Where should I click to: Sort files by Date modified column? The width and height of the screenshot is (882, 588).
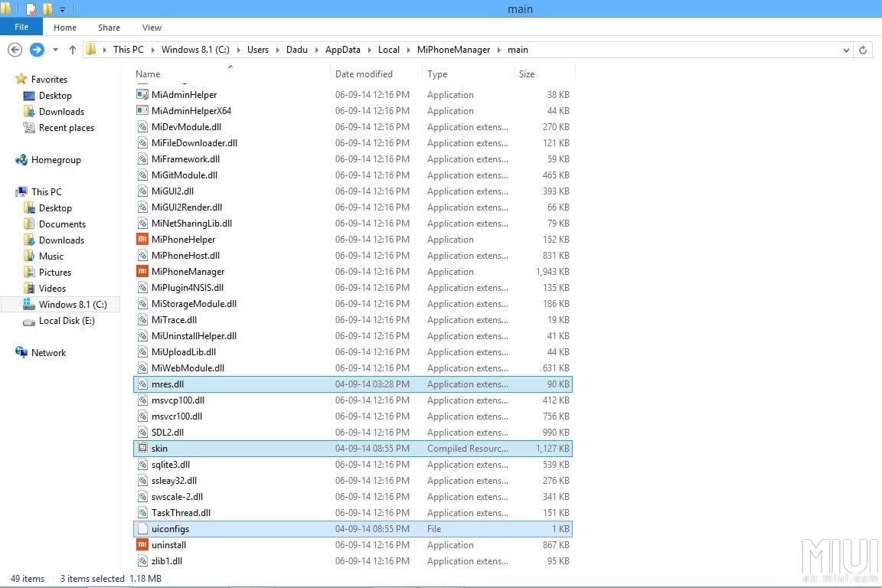pyautogui.click(x=364, y=73)
